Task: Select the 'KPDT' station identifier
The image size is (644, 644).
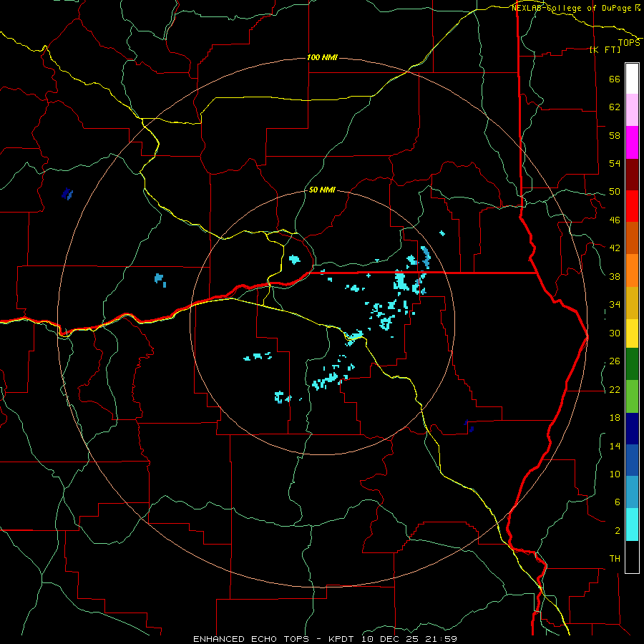Action: coord(343,639)
